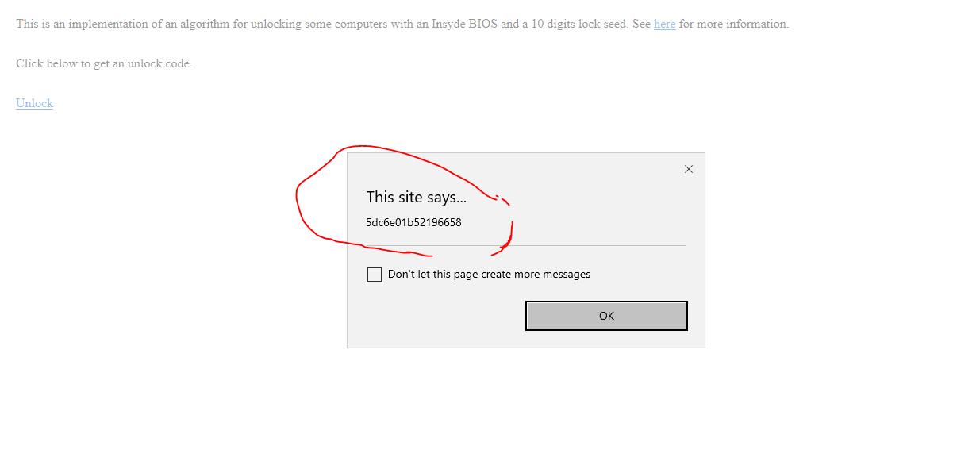980x465 pixels.
Task: Click the OK button
Action: pyautogui.click(x=606, y=315)
